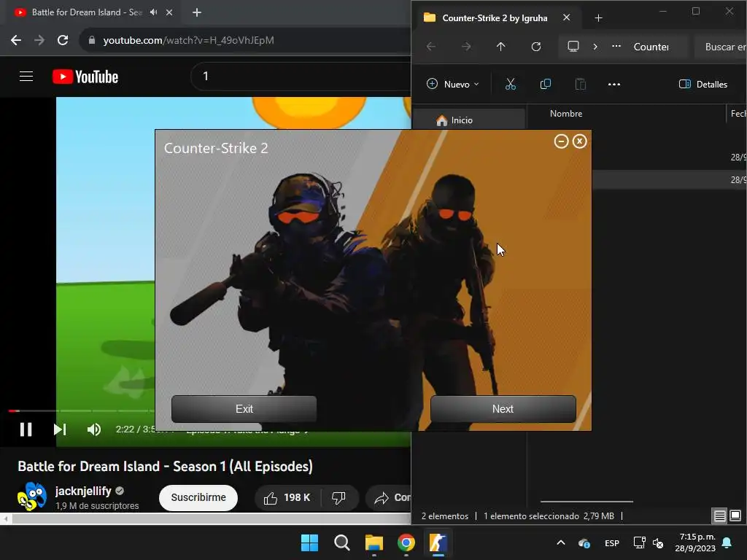Show hidden breadcrumb path with ellipsis
This screenshot has height=560, width=747.
616,47
